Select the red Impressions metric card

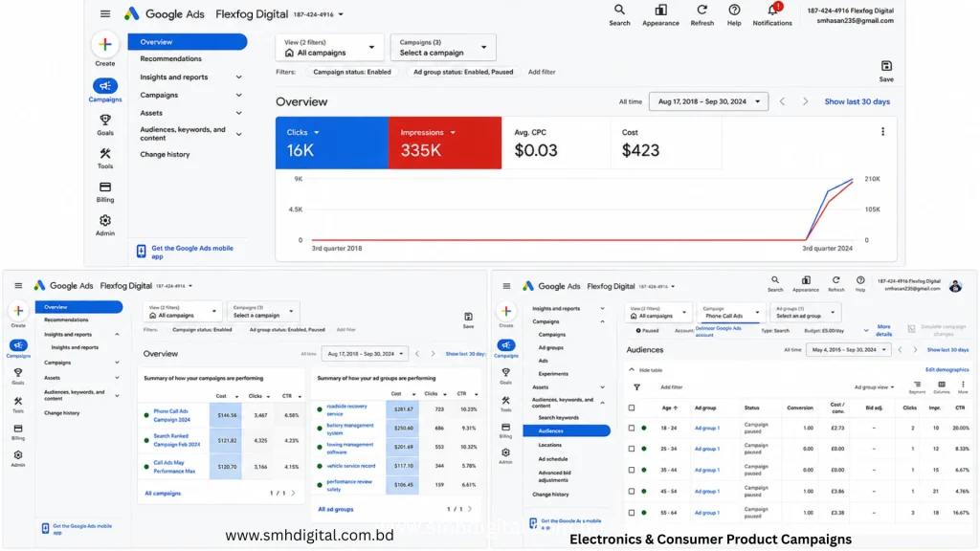444,143
